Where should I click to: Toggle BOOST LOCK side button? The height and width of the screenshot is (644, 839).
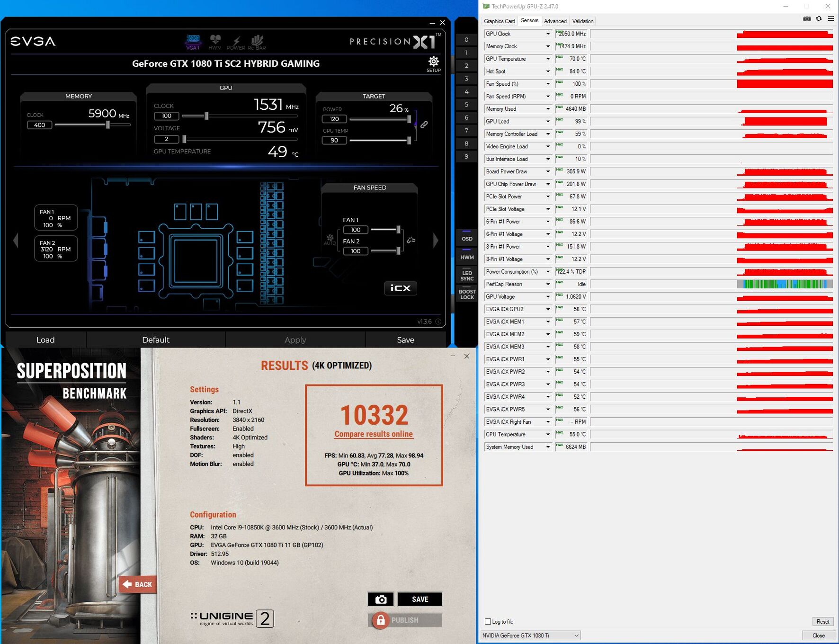[467, 294]
